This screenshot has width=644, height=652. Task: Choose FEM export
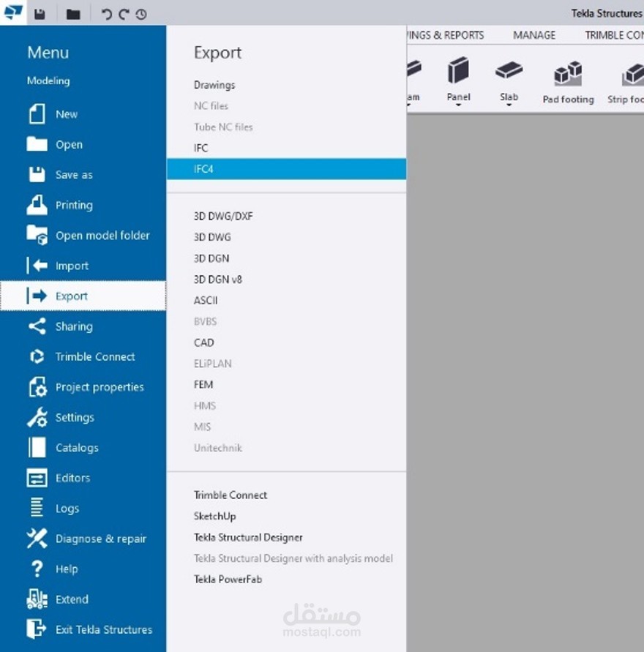coord(203,385)
